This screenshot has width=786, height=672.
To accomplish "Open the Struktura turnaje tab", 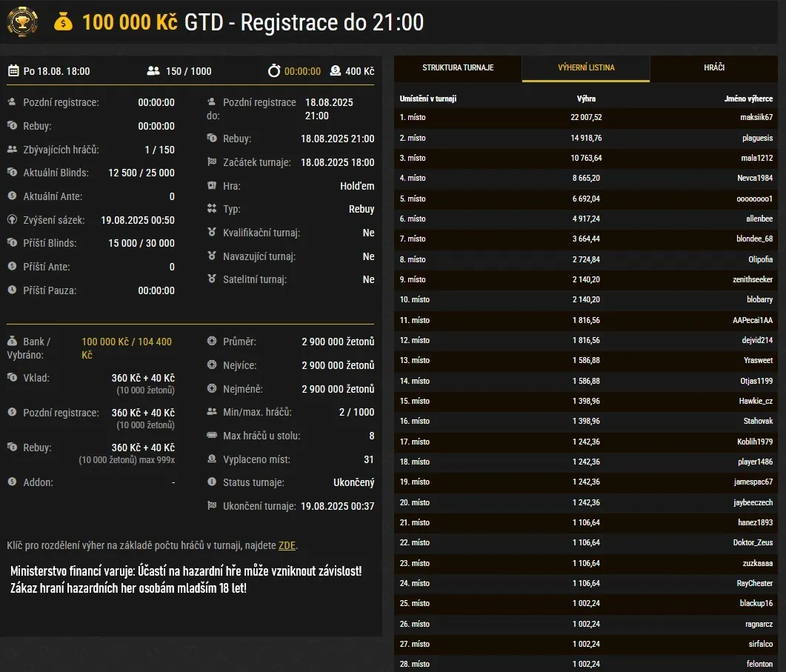I will [458, 68].
